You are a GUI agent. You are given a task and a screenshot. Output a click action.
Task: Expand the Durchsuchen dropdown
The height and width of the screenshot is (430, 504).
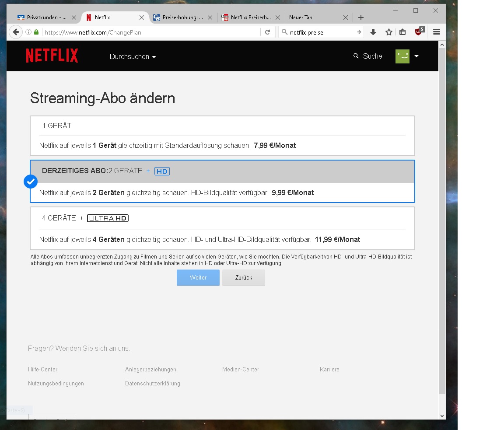pyautogui.click(x=133, y=56)
